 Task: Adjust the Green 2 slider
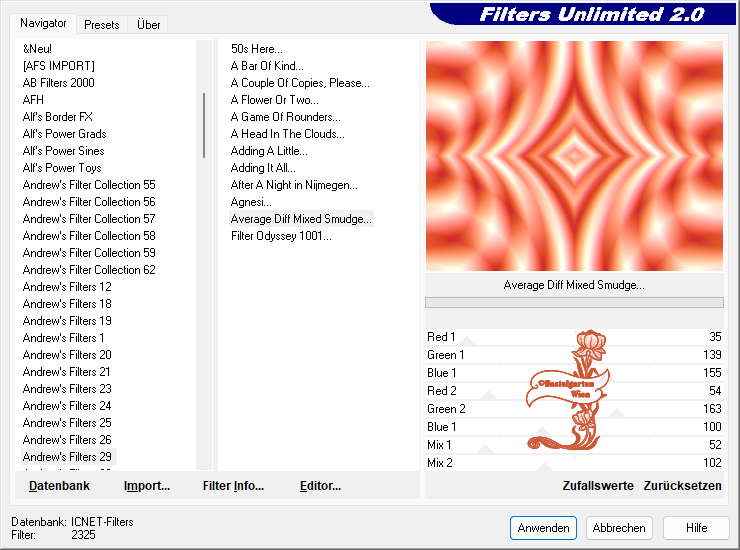tap(574, 409)
